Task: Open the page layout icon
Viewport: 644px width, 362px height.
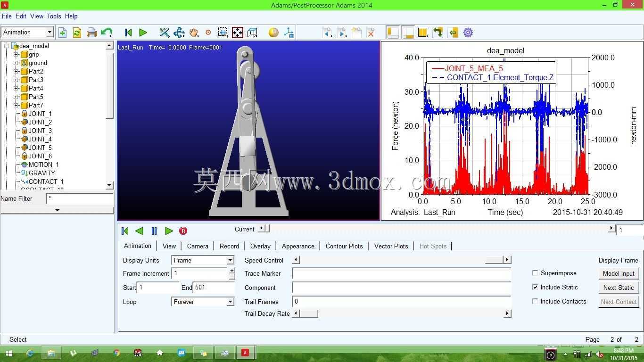Action: coord(423,33)
